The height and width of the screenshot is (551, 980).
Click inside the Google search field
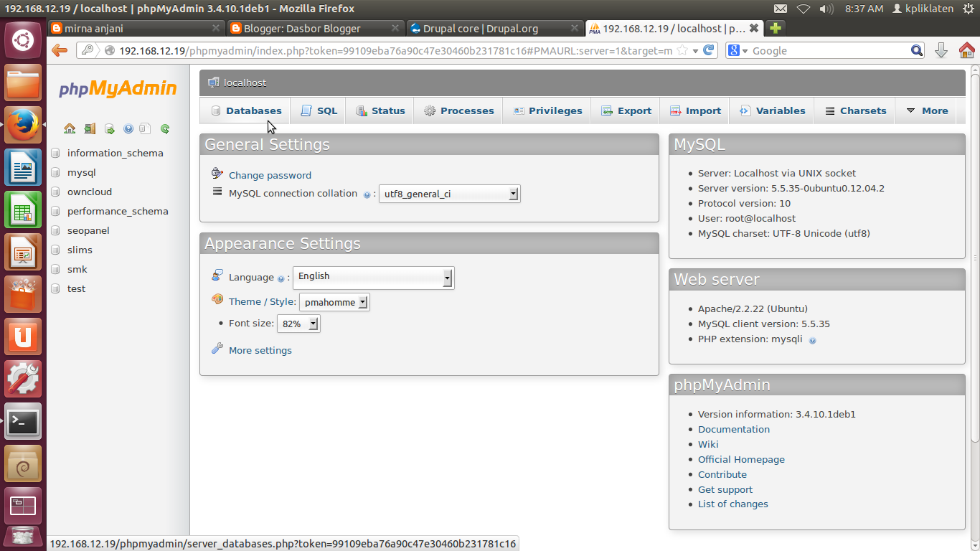pos(830,51)
